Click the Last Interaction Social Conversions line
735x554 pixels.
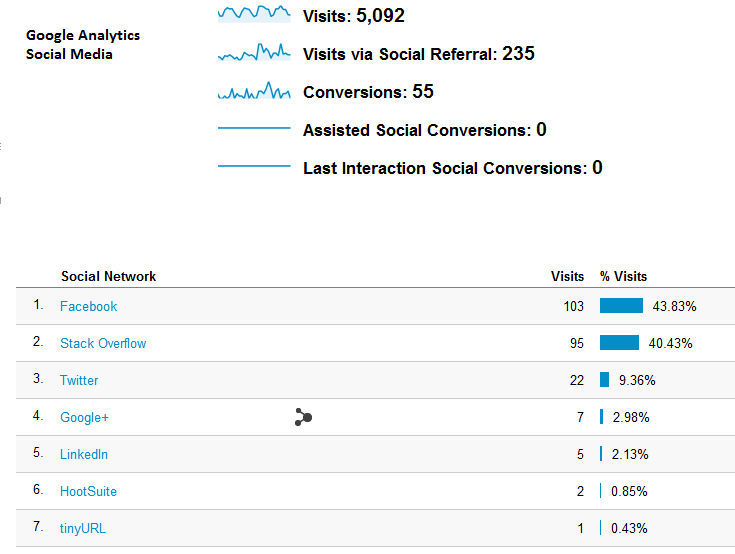254,166
